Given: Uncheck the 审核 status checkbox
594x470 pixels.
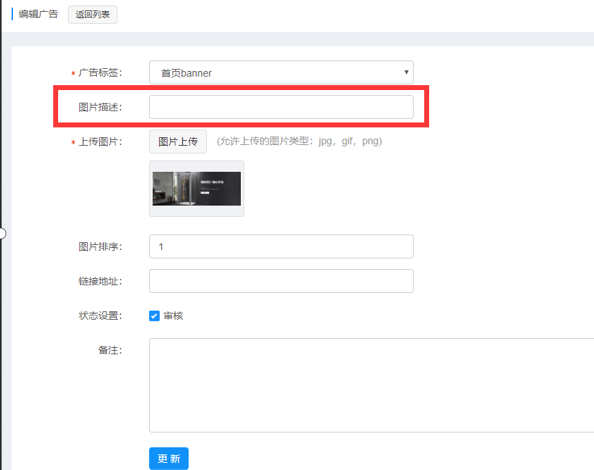Looking at the screenshot, I should click(x=154, y=316).
